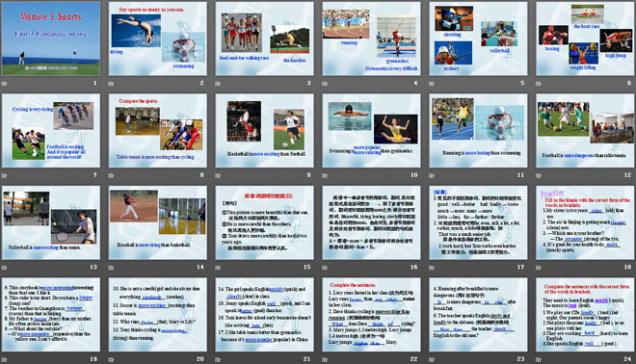Select the 'Cycling is very tiring' slide

(51, 131)
